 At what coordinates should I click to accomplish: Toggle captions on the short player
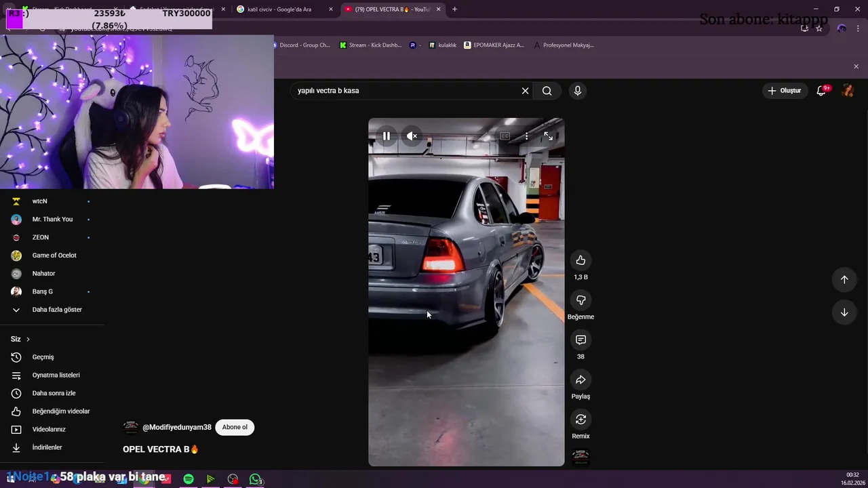[505, 136]
